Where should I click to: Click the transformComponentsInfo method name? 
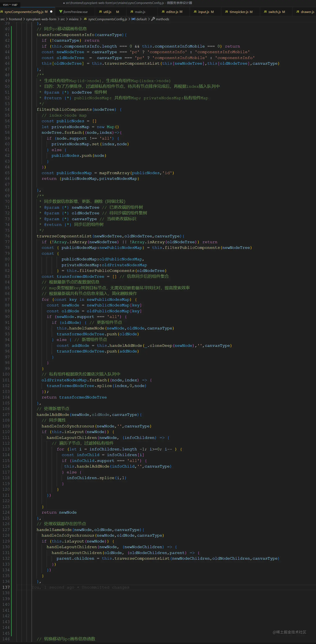pyautogui.click(x=65, y=35)
